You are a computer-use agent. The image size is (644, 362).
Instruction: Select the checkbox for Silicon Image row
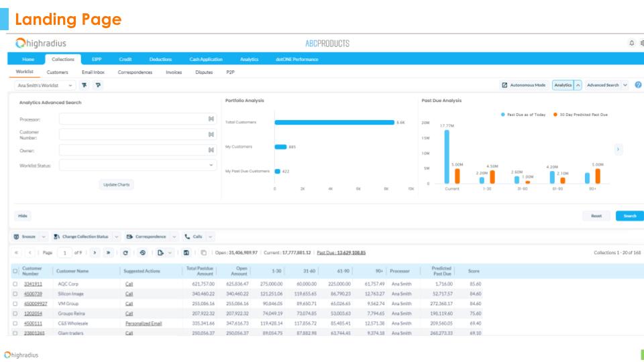(x=15, y=294)
